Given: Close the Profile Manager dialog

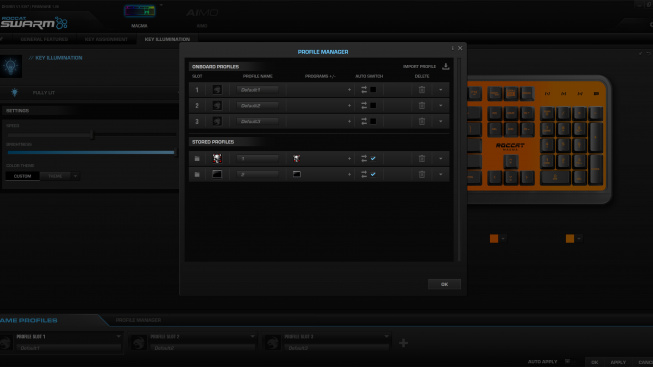Looking at the screenshot, I should 460,48.
